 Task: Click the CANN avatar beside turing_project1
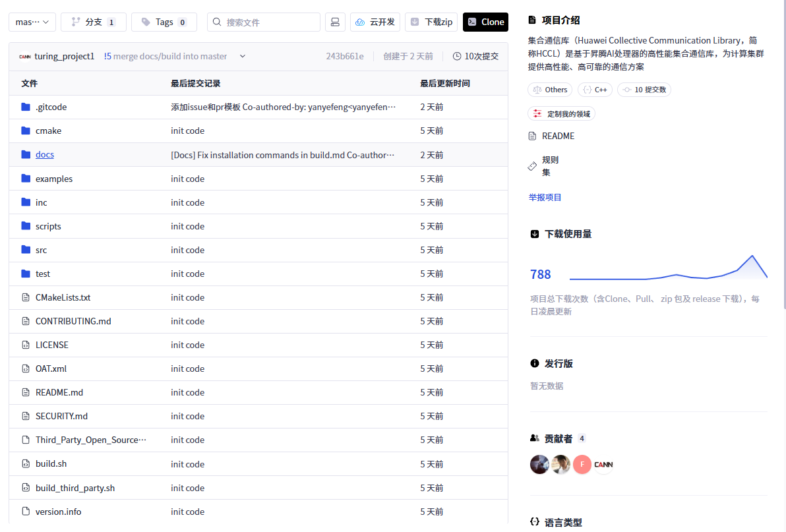pyautogui.click(x=25, y=57)
